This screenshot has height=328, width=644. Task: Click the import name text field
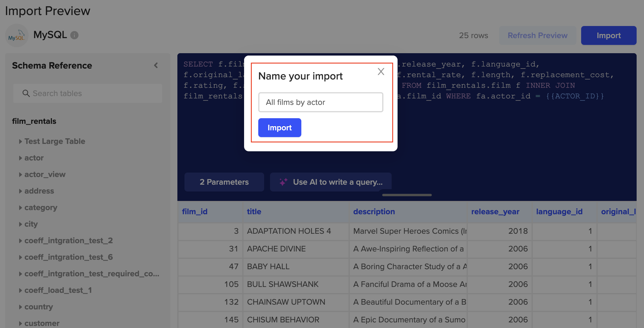tap(321, 102)
